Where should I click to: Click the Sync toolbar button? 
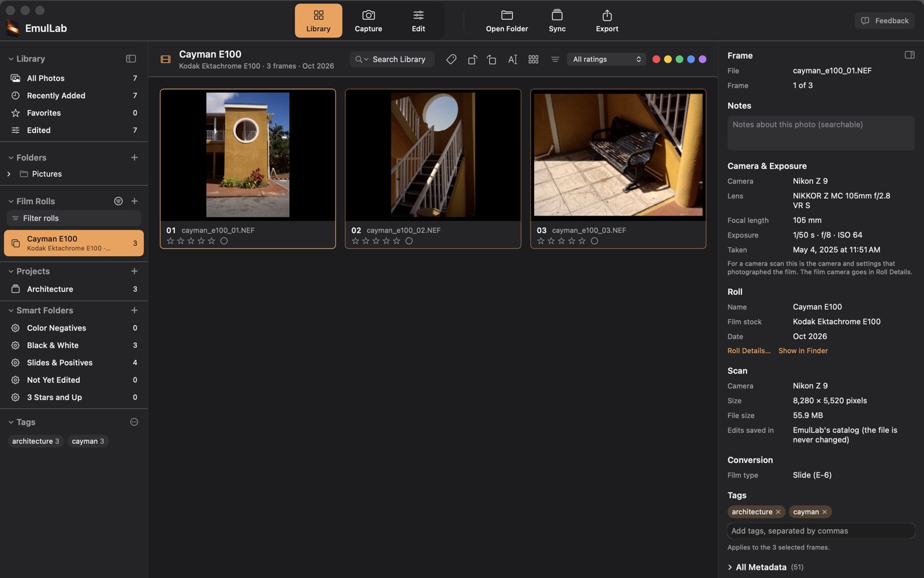click(x=557, y=21)
